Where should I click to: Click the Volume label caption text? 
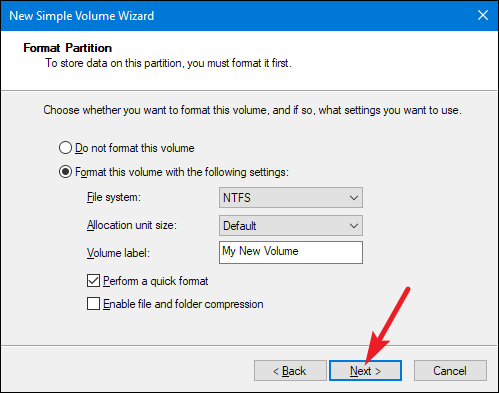pyautogui.click(x=118, y=253)
